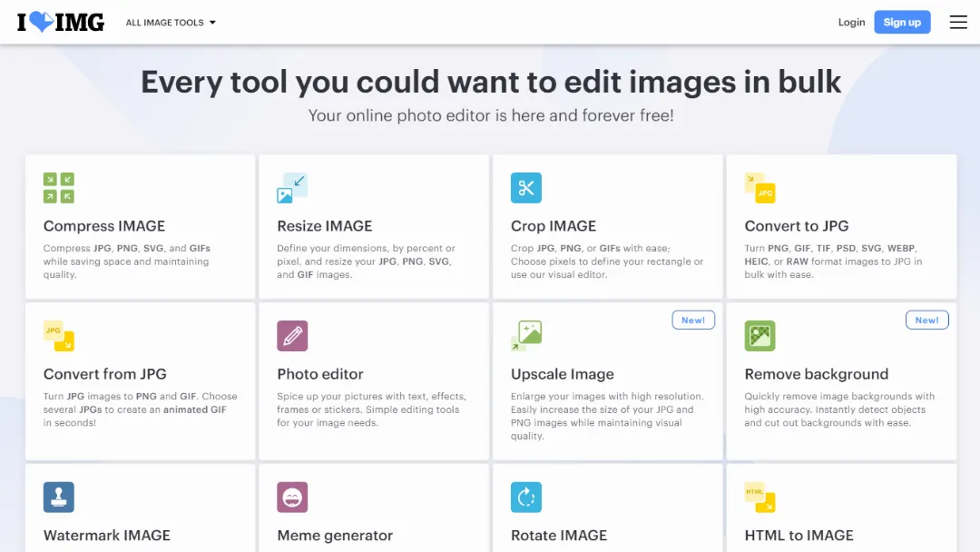This screenshot has height=552, width=980.
Task: Click the Watermark IMAGE stamp icon
Action: (x=59, y=497)
